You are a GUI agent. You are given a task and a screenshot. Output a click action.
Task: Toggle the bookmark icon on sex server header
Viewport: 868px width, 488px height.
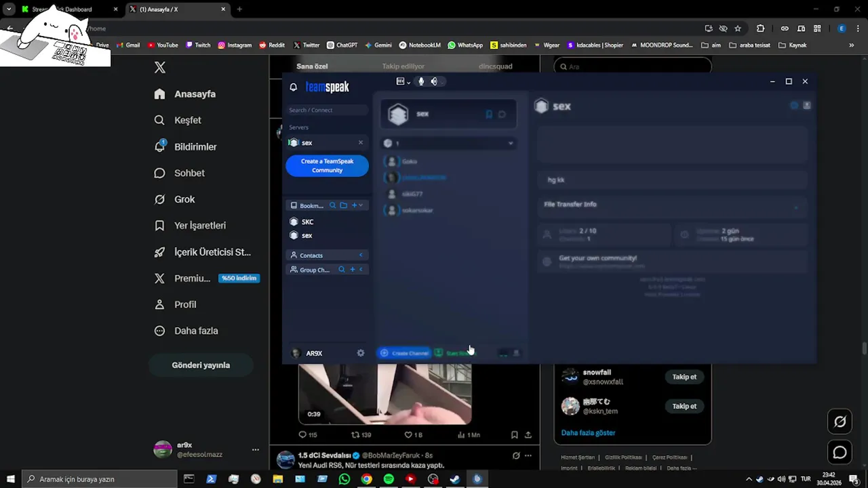pos(489,114)
